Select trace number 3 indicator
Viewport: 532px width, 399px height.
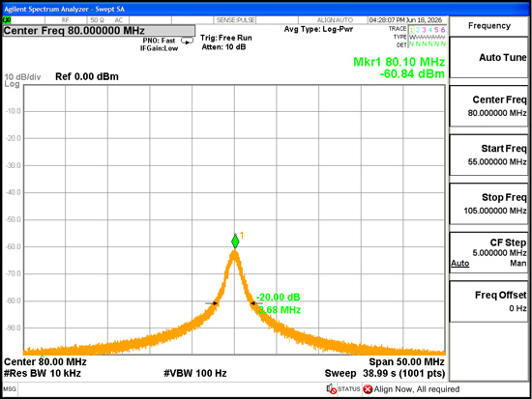click(424, 30)
